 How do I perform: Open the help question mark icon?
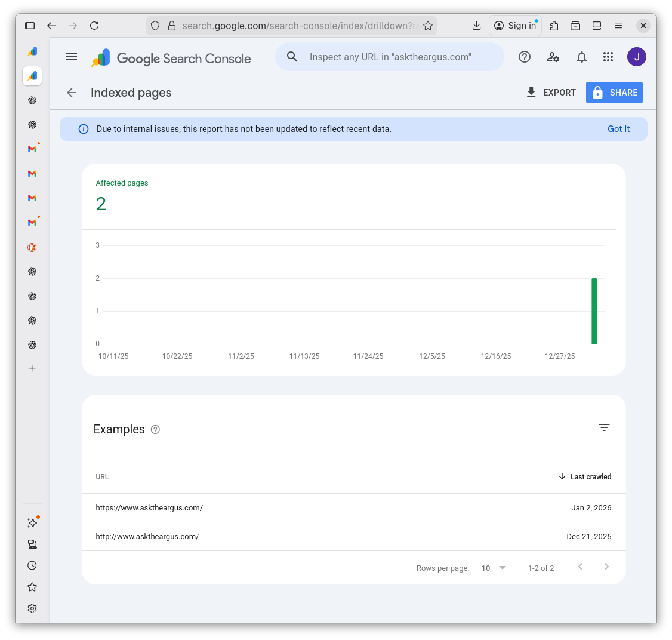525,57
